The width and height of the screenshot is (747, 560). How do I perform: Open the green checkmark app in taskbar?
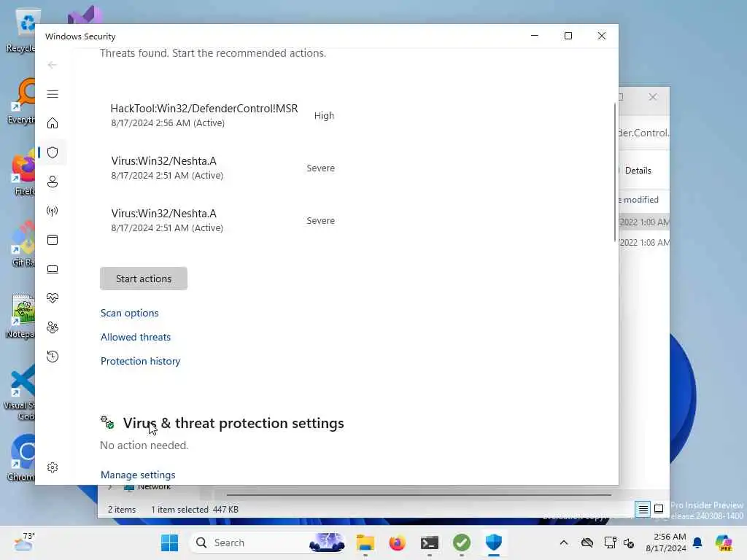click(x=462, y=542)
